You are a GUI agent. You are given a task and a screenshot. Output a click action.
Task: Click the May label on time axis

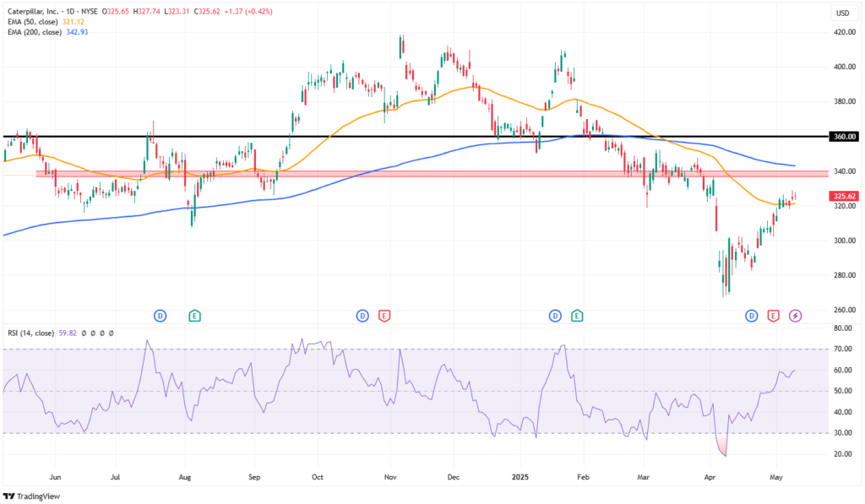coord(775,478)
